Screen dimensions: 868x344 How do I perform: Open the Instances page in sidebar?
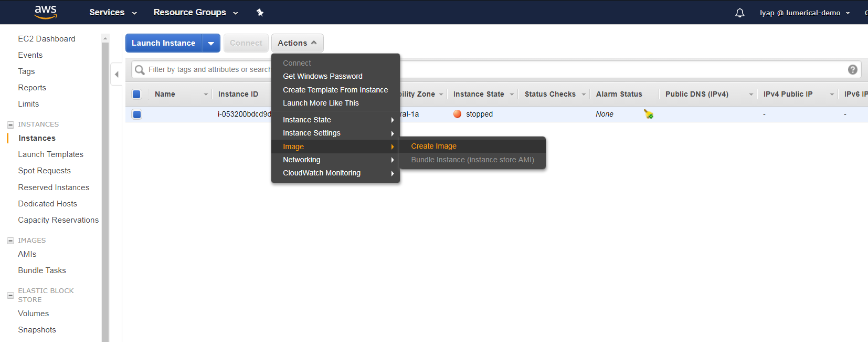pos(37,138)
